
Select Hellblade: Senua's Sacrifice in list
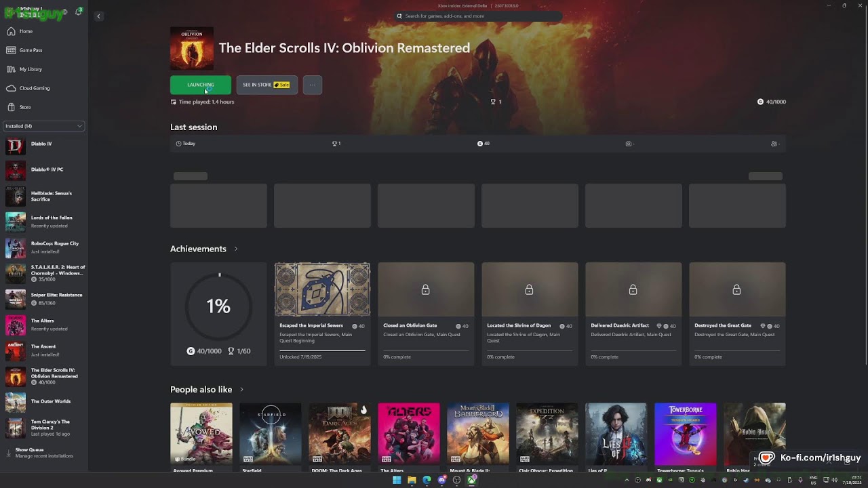(x=44, y=196)
